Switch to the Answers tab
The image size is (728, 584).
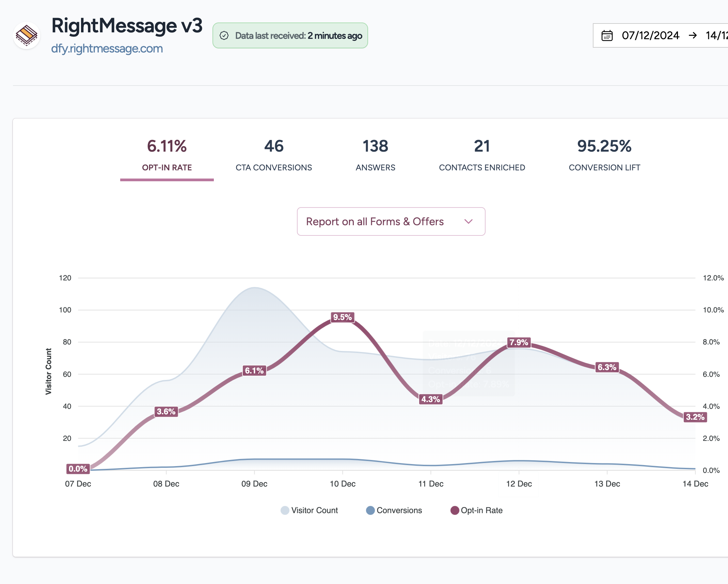pyautogui.click(x=376, y=156)
